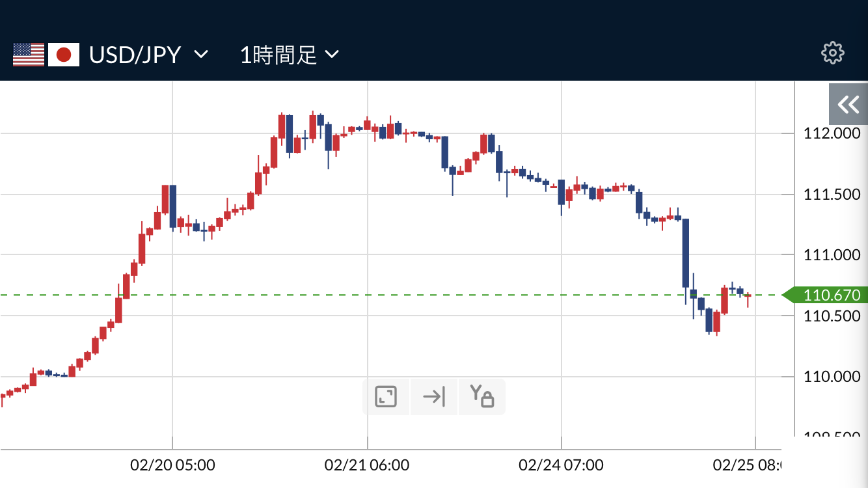
Task: Click the 111.000 price axis label
Action: pyautogui.click(x=832, y=255)
